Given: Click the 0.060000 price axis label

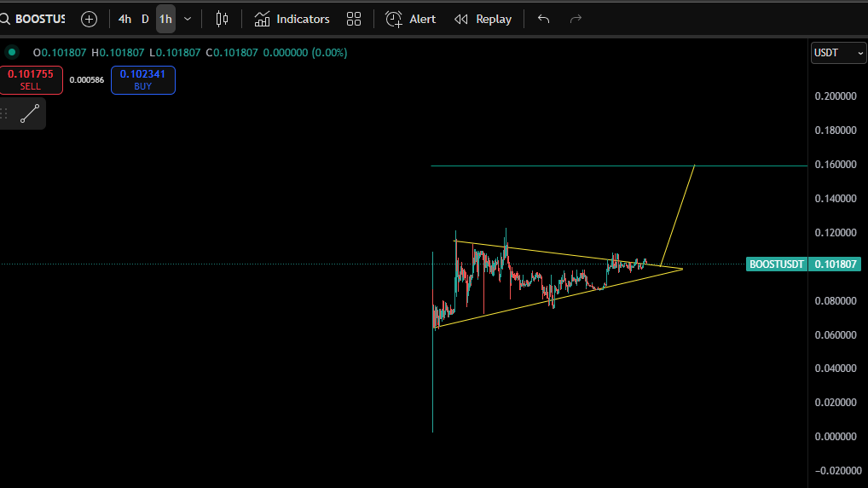Looking at the screenshot, I should pos(836,334).
